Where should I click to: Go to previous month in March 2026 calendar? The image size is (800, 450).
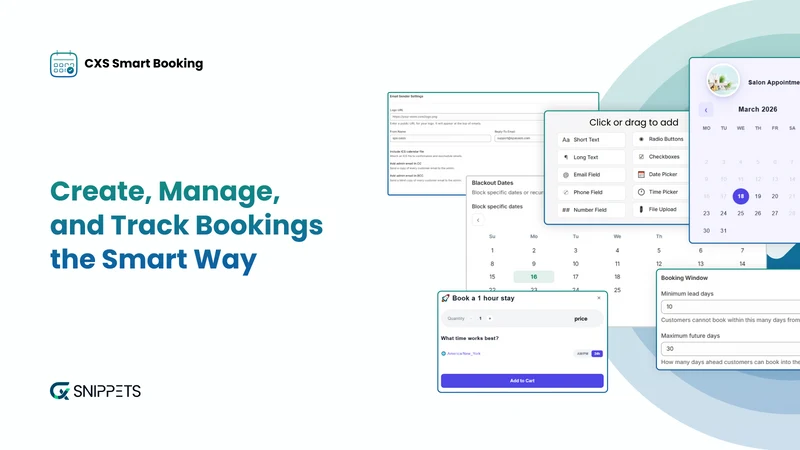point(706,110)
